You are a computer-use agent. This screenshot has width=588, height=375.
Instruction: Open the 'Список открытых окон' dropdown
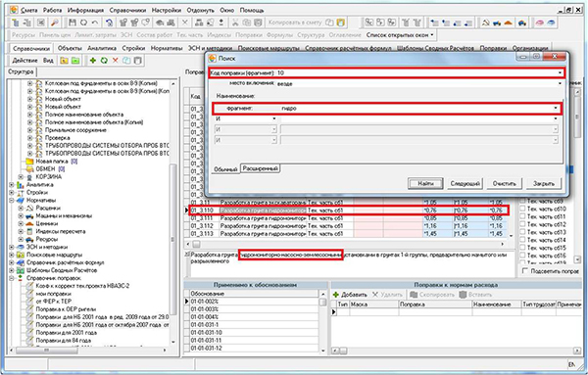(x=400, y=35)
